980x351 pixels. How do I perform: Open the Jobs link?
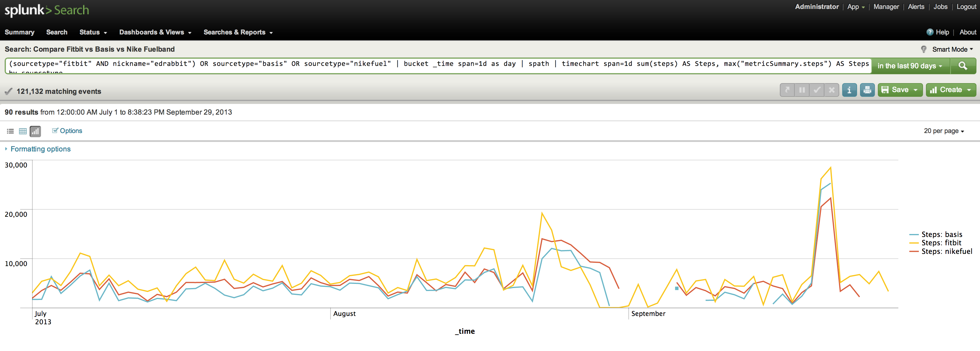tap(940, 7)
